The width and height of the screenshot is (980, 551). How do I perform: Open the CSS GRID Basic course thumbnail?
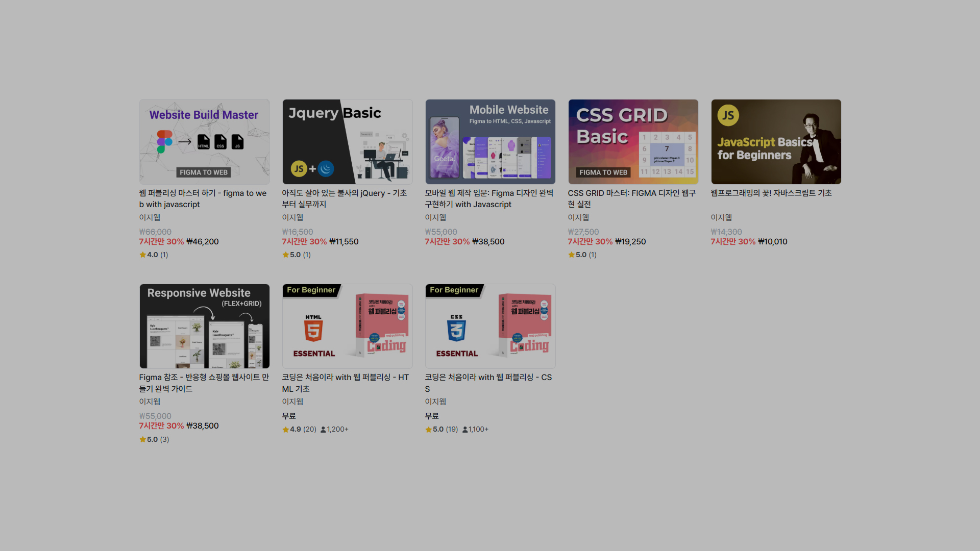click(633, 142)
